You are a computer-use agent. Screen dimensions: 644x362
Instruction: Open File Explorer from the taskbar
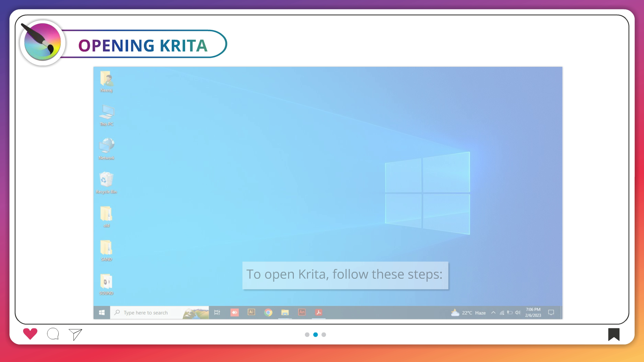click(x=285, y=313)
